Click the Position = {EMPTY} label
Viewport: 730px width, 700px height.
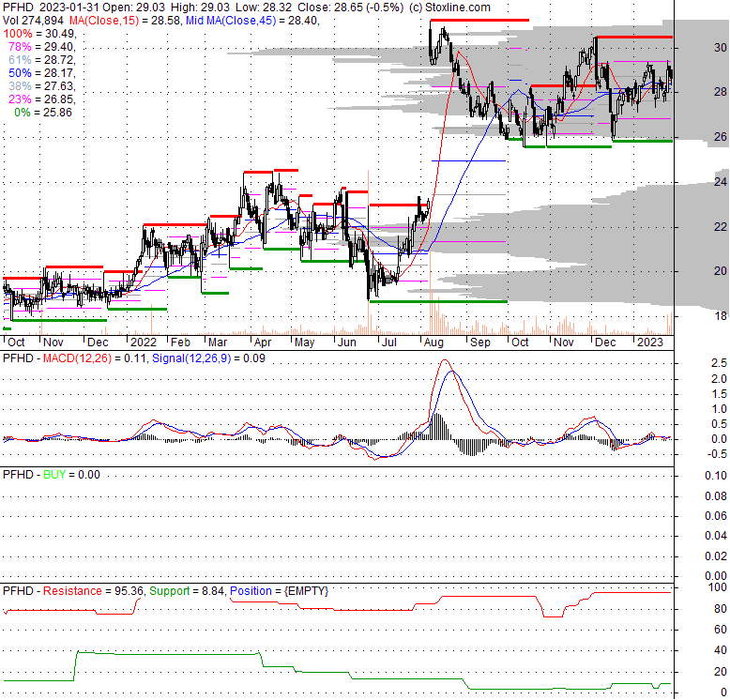click(280, 591)
